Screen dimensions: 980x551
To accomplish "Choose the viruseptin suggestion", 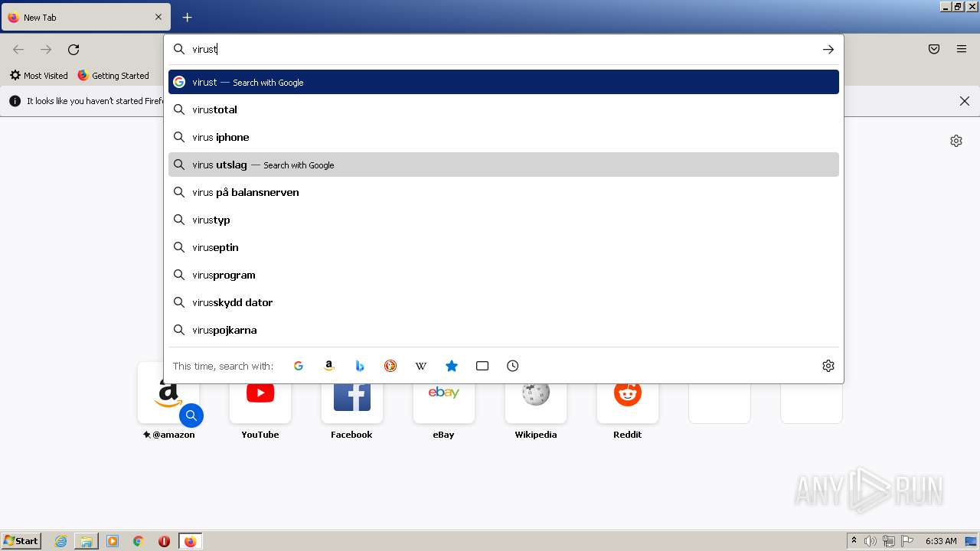I will coord(504,247).
